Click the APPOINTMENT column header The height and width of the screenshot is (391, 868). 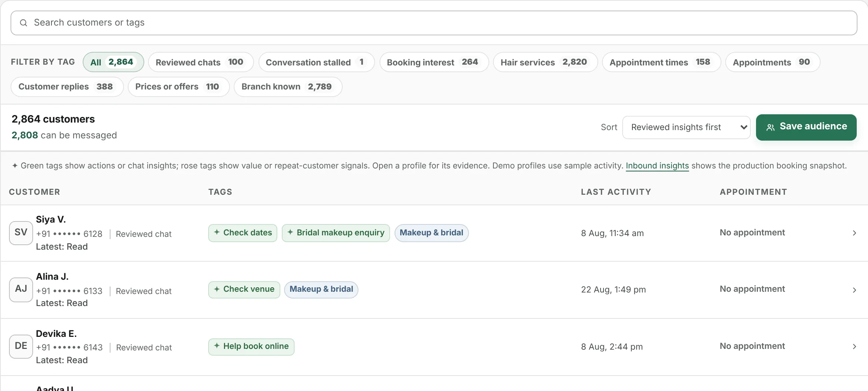[753, 192]
